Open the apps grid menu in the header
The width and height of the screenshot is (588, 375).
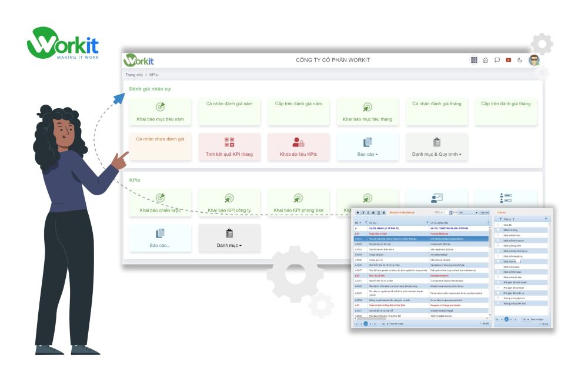pos(474,59)
